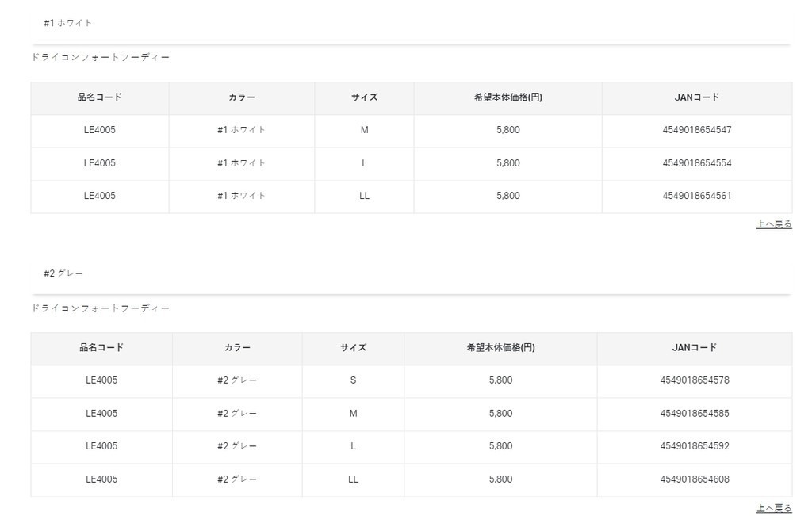The height and width of the screenshot is (531, 812).
Task: Click JAN code 4549018654578
Action: pyautogui.click(x=694, y=380)
